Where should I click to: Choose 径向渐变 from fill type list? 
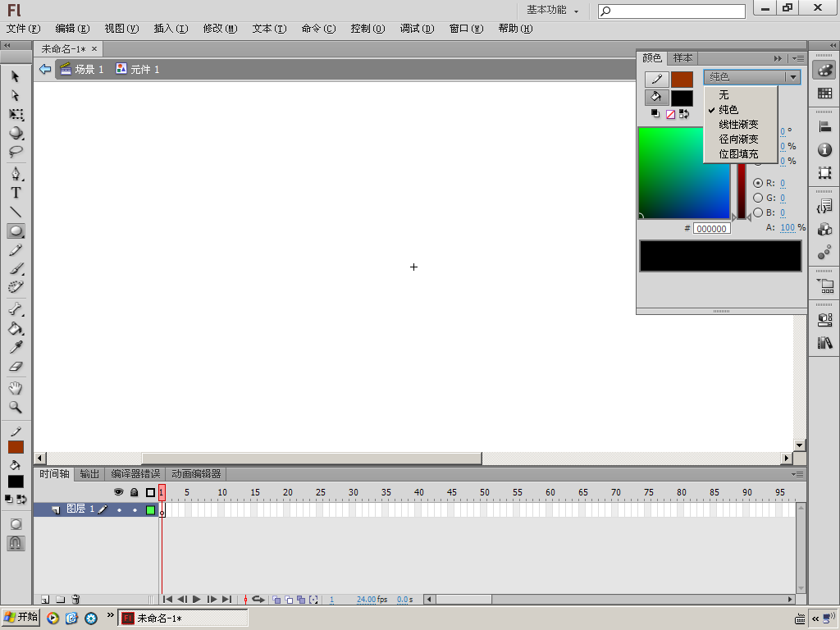[739, 139]
